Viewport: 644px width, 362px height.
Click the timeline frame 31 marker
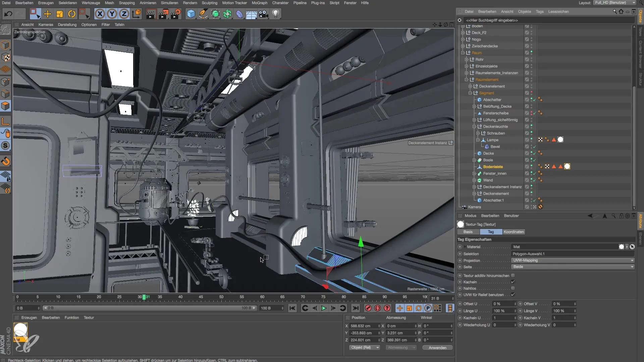coord(145,297)
